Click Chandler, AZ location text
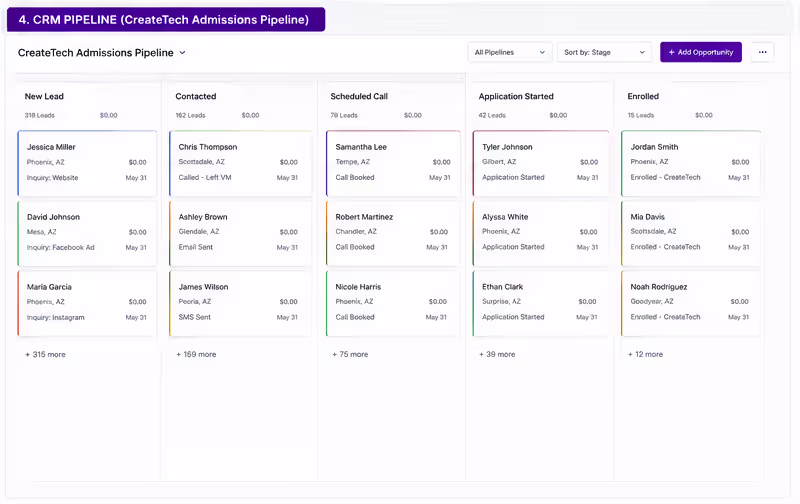Image resolution: width=800 pixels, height=504 pixels. [x=356, y=232]
